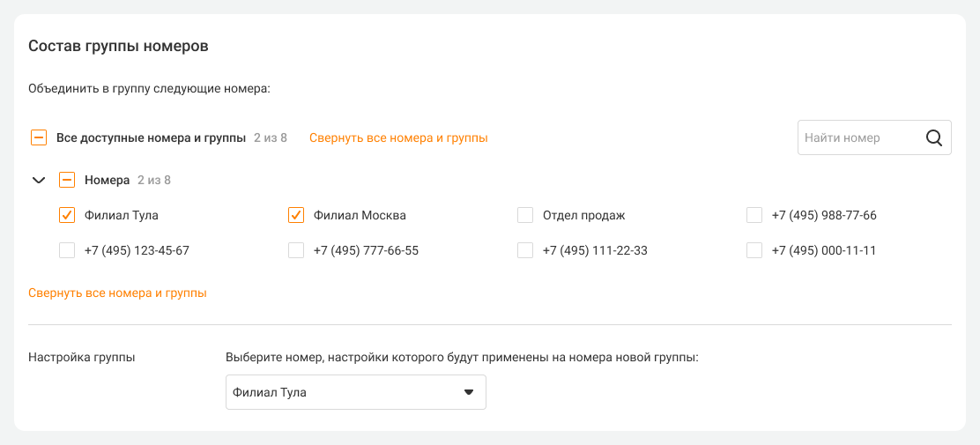980x445 pixels.
Task: Click the search magnifier icon
Action: point(934,137)
